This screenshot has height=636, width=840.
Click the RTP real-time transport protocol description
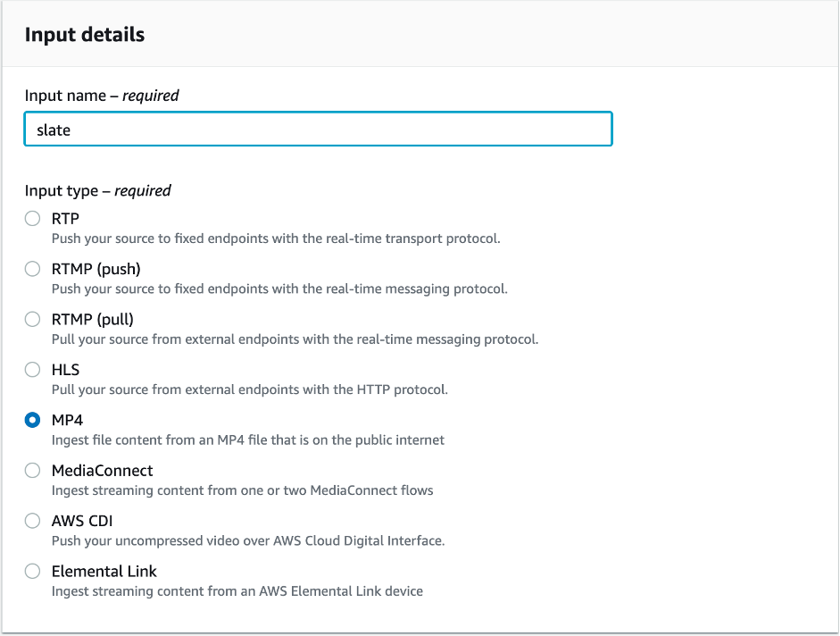point(275,238)
